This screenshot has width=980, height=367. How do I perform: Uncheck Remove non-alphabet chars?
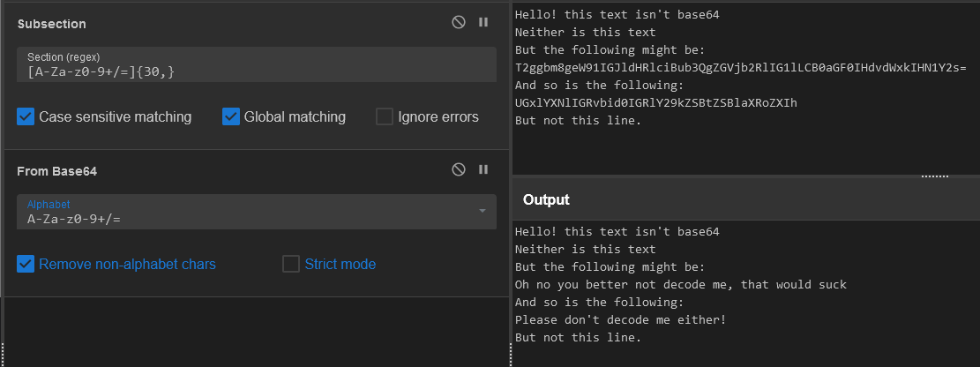coord(26,264)
